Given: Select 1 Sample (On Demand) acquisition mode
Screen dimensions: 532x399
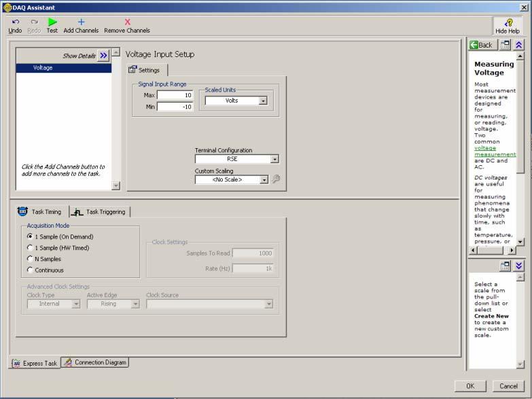Looking at the screenshot, I should pyautogui.click(x=30, y=237).
